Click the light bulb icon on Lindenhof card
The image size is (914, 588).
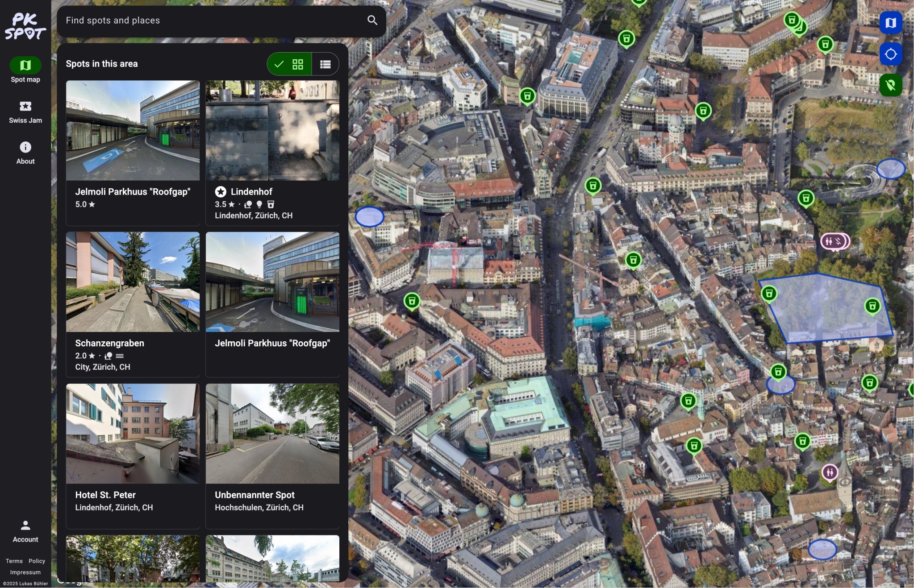(259, 204)
